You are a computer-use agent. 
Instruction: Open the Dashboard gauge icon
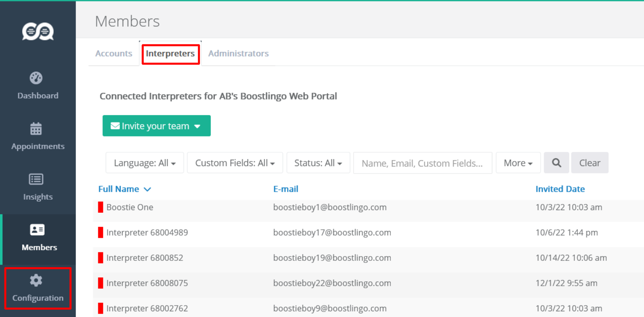[36, 78]
